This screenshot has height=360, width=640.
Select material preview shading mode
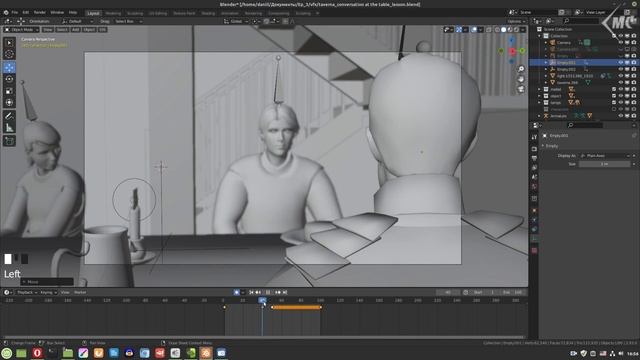[510, 29]
